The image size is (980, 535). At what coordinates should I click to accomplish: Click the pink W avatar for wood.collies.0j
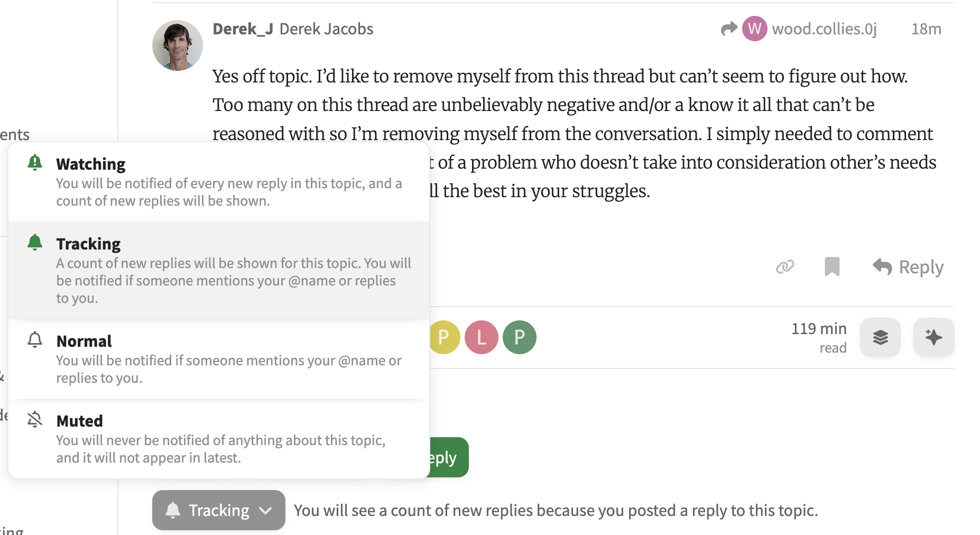[754, 29]
